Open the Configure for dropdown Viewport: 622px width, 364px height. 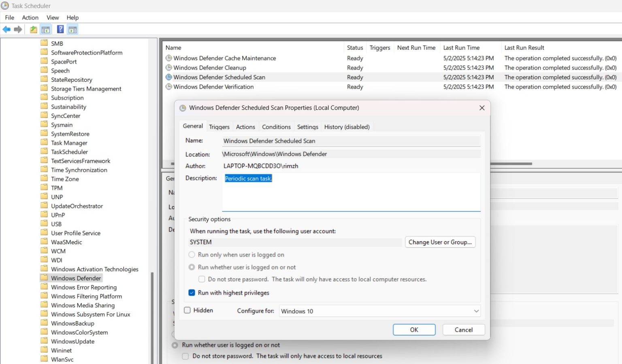[477, 311]
